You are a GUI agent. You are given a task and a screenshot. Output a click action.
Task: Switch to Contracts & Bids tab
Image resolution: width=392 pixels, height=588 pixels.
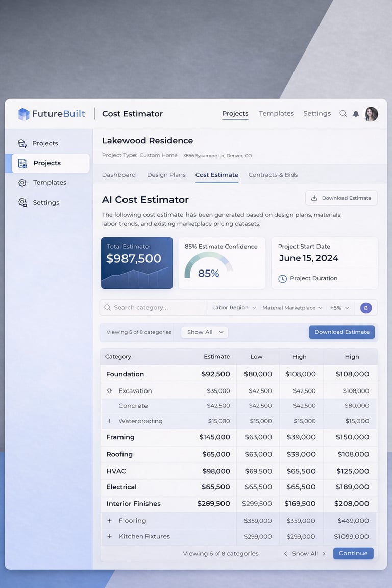click(273, 175)
